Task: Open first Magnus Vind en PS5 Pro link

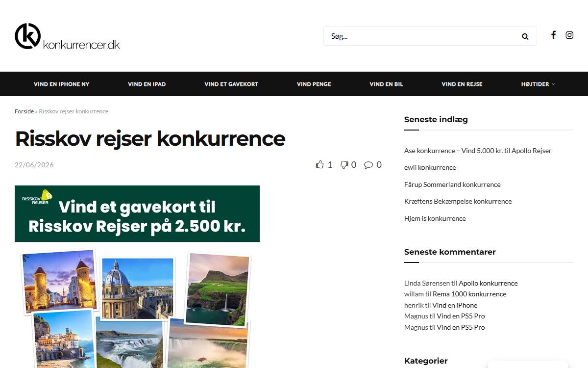Action: coord(461,316)
